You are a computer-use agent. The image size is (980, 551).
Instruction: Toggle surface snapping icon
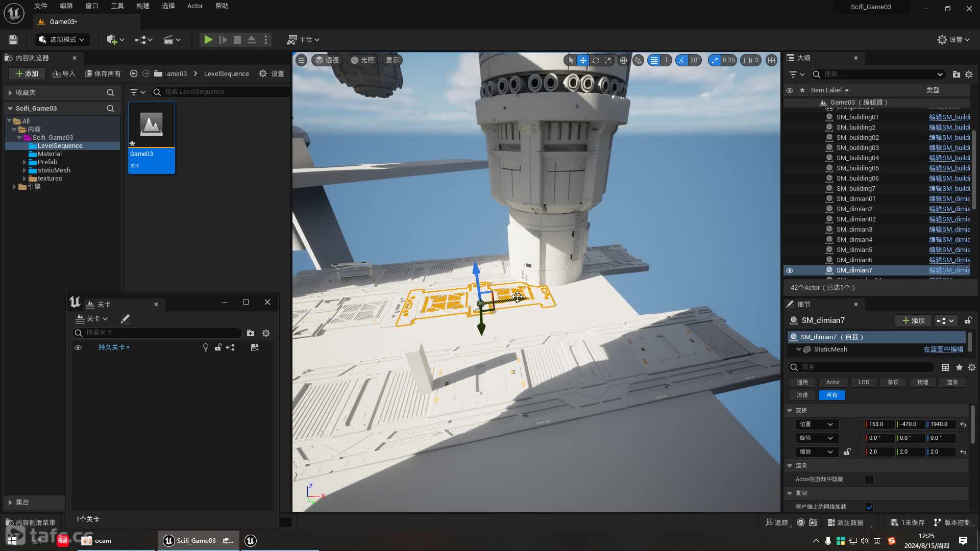click(638, 60)
